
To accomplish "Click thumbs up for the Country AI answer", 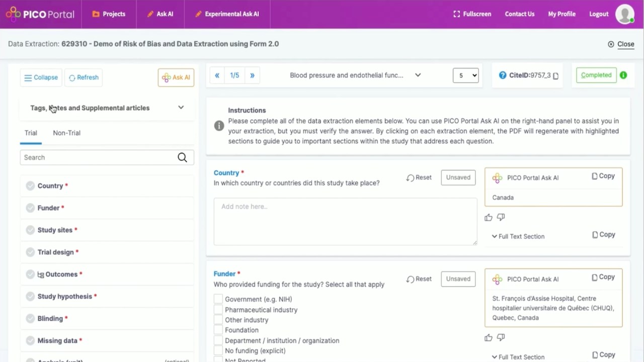I will (x=488, y=217).
